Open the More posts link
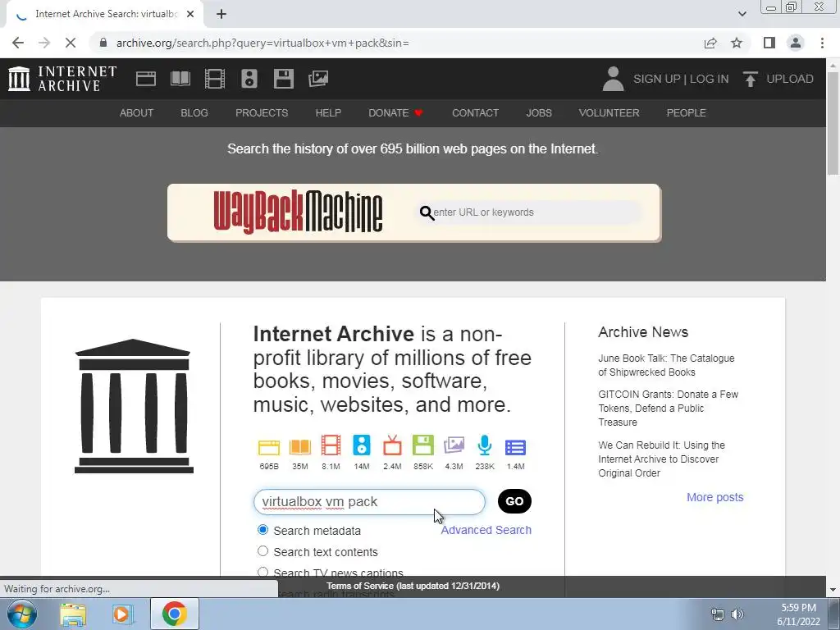The height and width of the screenshot is (630, 840). (x=714, y=497)
